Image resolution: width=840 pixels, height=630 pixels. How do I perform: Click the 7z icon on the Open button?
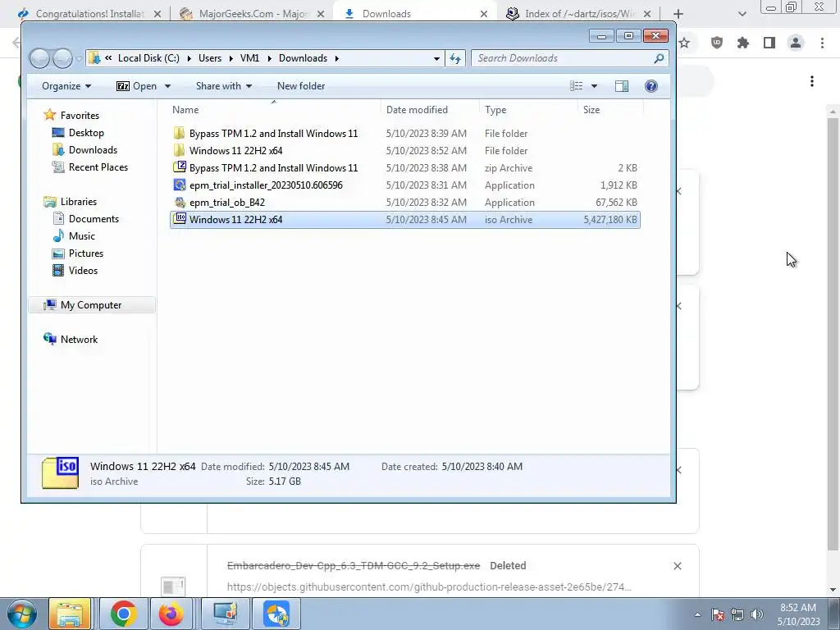click(123, 86)
